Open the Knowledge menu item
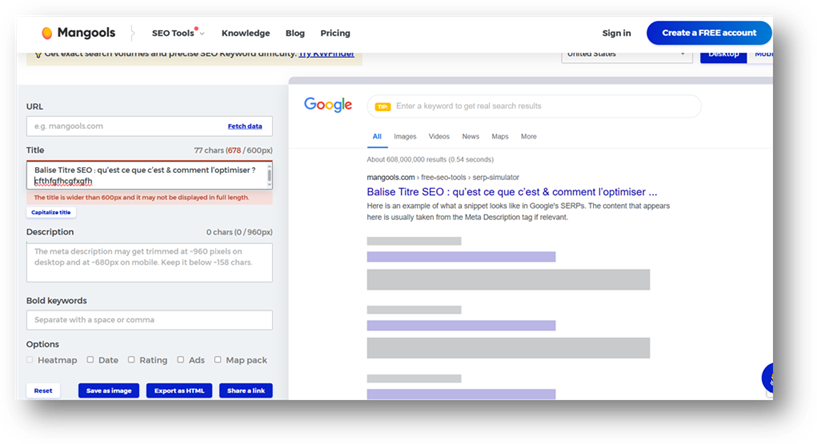Screen dimensions: 817x444 (x=245, y=33)
